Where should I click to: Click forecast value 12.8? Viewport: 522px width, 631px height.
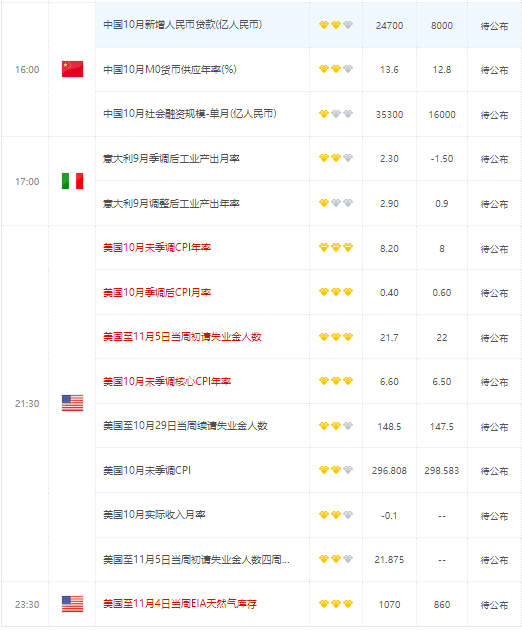pyautogui.click(x=442, y=70)
